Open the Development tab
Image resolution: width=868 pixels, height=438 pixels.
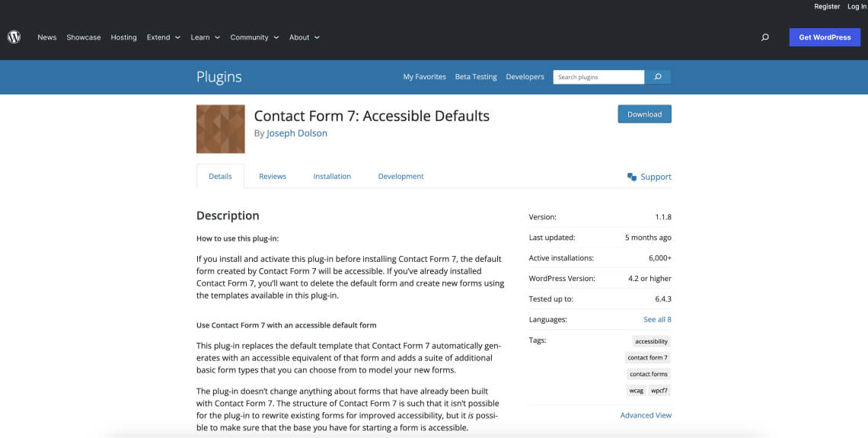pos(400,176)
